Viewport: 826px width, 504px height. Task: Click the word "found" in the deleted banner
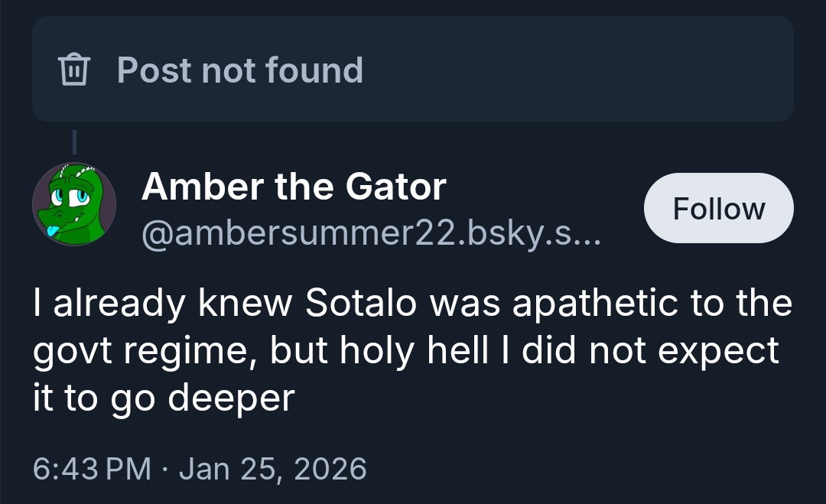[x=314, y=70]
